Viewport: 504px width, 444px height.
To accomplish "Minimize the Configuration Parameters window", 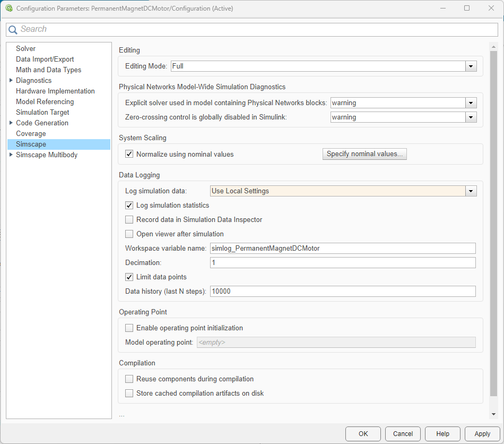I will click(443, 8).
